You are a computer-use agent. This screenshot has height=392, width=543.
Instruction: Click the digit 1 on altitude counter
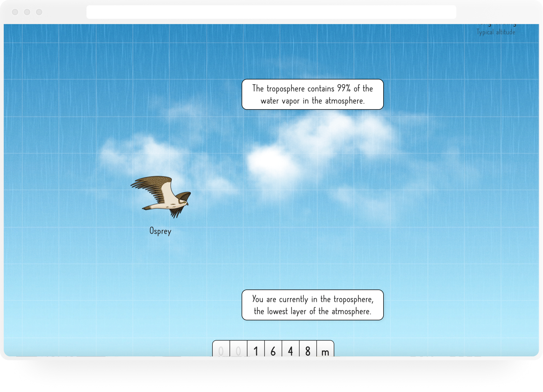click(256, 351)
